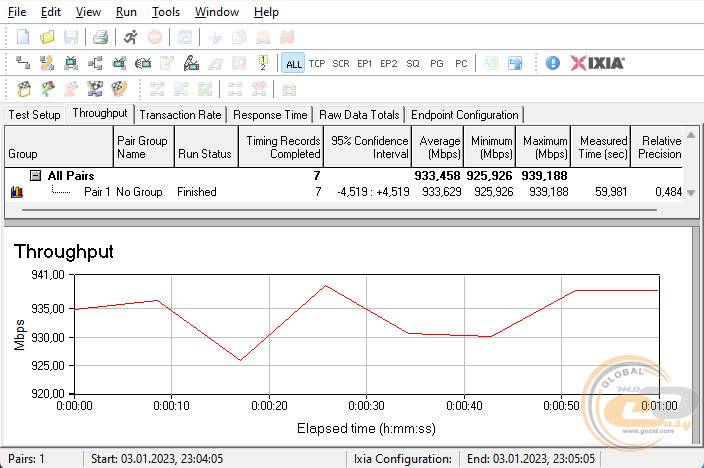
Task: Click the pencil and TV edit icon
Action: coord(191,63)
